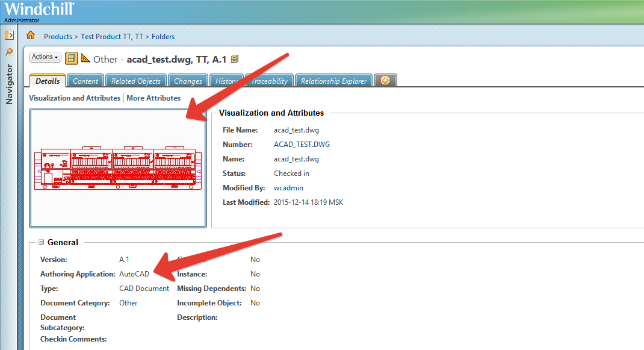Switch to the Changes tab
644x350 pixels.
188,81
